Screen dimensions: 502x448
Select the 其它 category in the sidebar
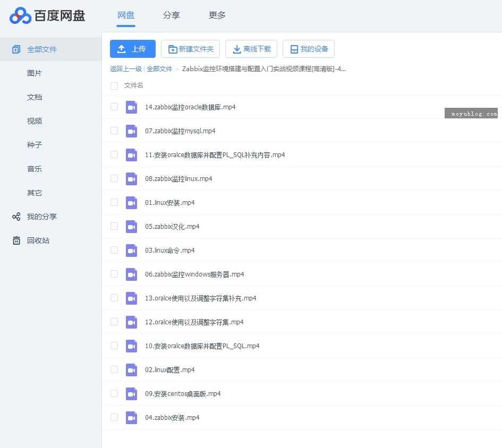34,193
